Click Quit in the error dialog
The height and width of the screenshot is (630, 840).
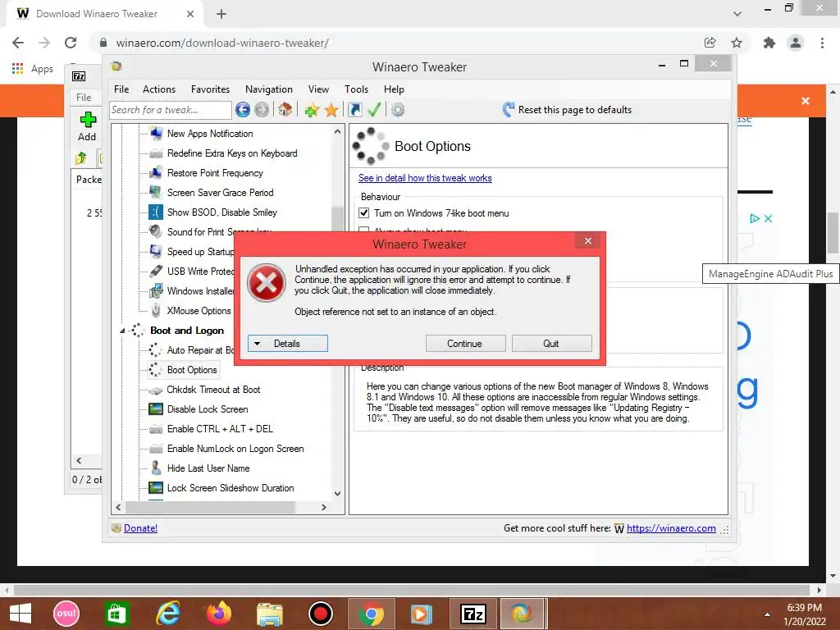coord(551,344)
